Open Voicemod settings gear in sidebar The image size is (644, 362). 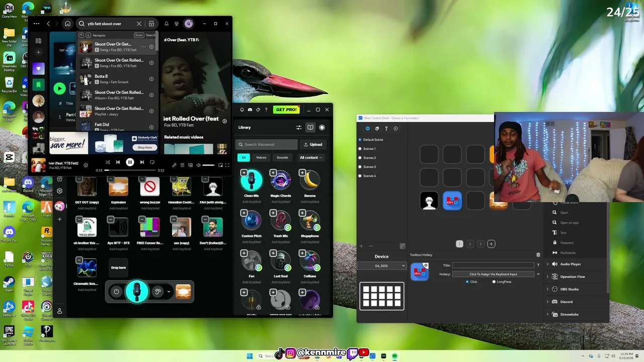coord(59,191)
